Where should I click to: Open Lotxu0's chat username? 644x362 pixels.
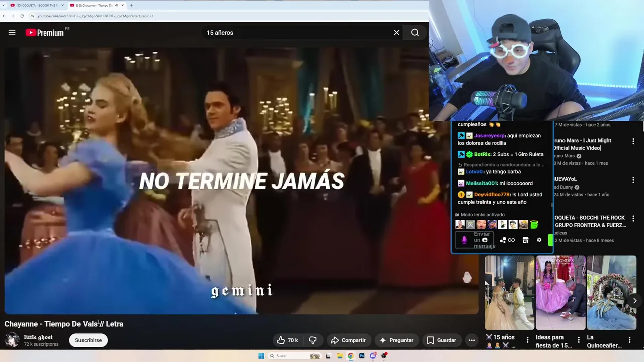474,172
